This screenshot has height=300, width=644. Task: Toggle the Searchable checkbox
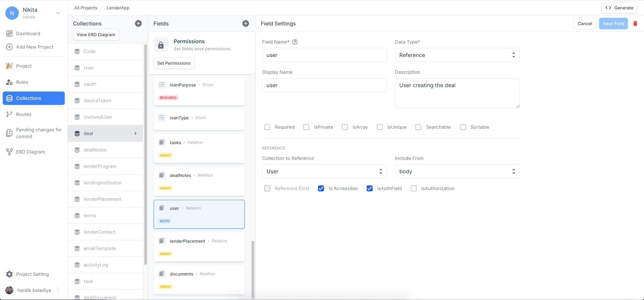(x=418, y=127)
